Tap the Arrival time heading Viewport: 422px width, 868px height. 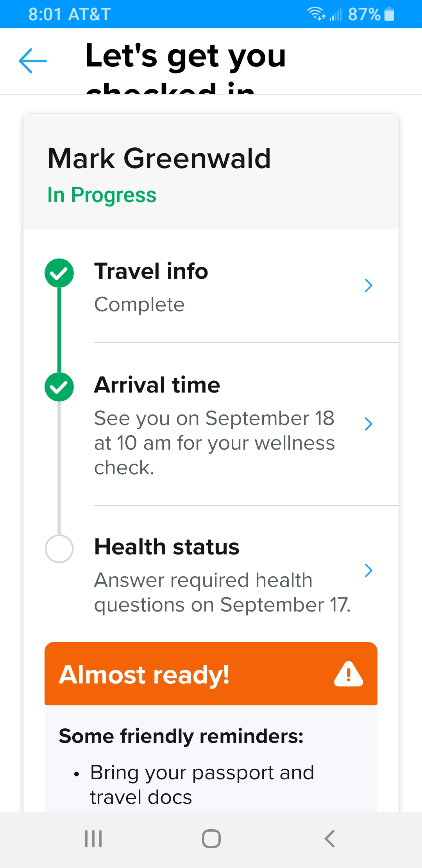[x=157, y=385]
